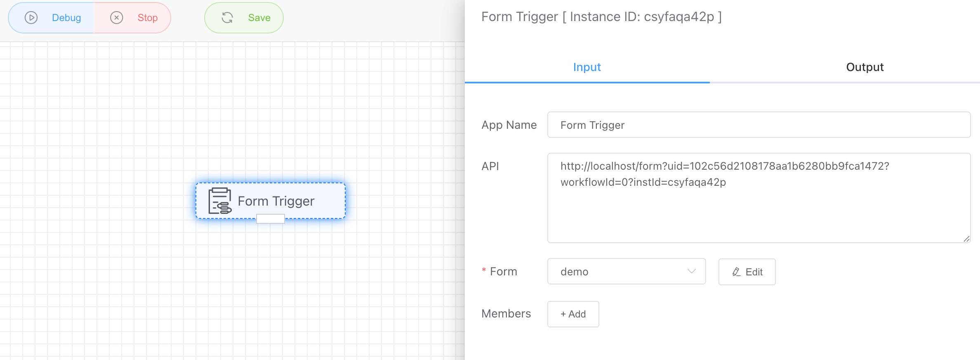Screen dimensions: 980x360
Task: Grab the API textarea resize handle
Action: point(966,239)
